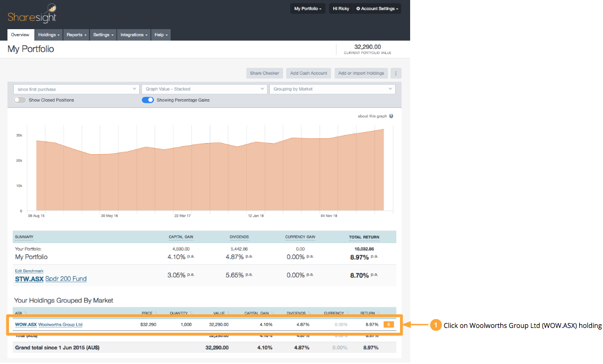The image size is (603, 364).
Task: Click the Add Cash Account button
Action: [308, 73]
